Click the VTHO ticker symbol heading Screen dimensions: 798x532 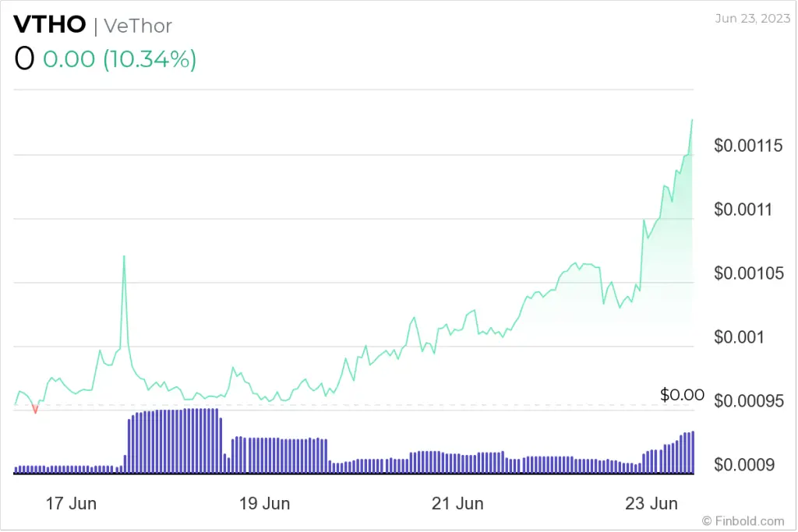click(x=50, y=25)
